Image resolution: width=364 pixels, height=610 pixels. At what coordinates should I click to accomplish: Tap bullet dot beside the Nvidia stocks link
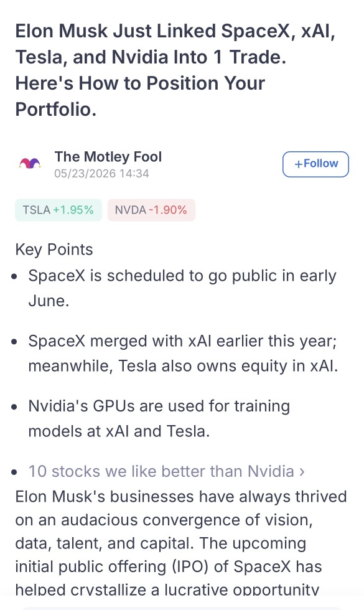(14, 472)
